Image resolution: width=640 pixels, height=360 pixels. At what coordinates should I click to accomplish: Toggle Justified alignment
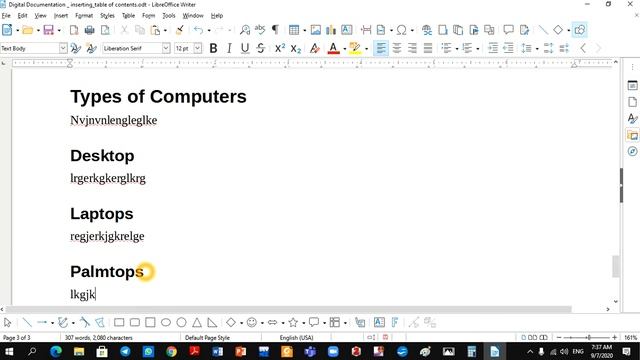[428, 48]
